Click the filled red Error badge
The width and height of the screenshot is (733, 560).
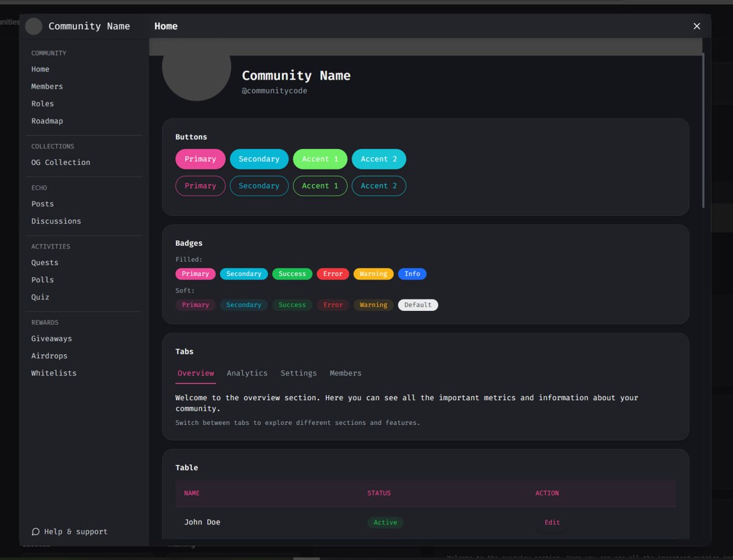[333, 274]
